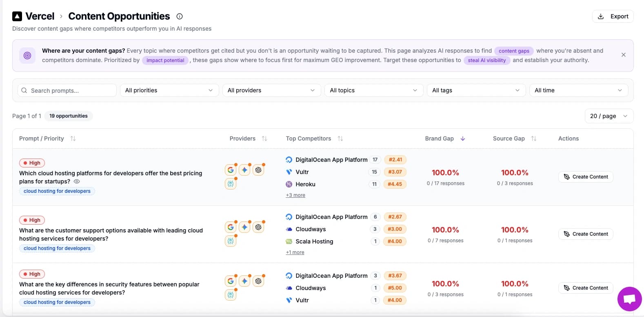Image resolution: width=644 pixels, height=317 pixels.
Task: Expand +3 more competitors
Action: point(295,195)
